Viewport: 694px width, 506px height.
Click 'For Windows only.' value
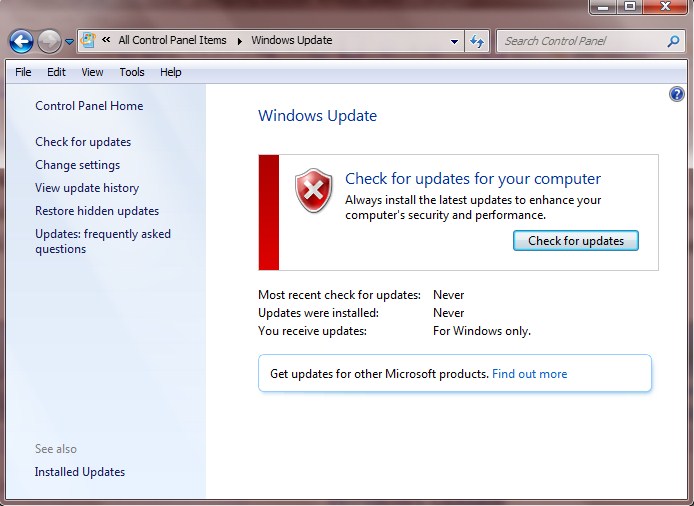482,331
